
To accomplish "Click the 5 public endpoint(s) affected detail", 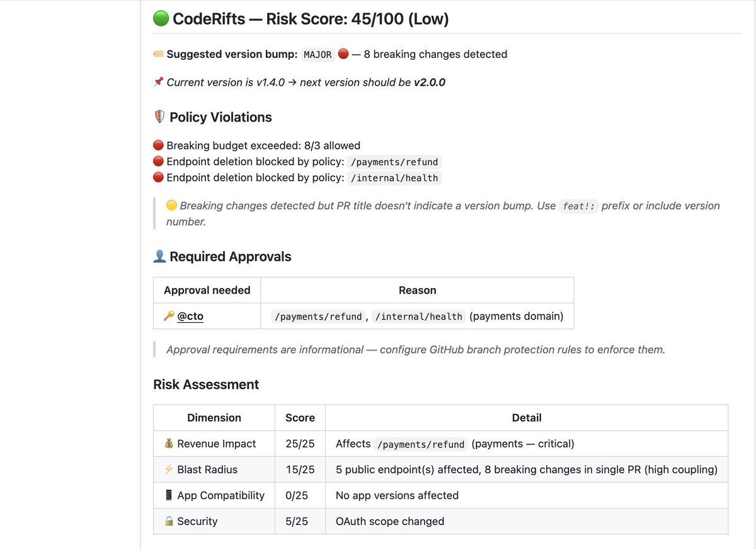I will pos(527,470).
